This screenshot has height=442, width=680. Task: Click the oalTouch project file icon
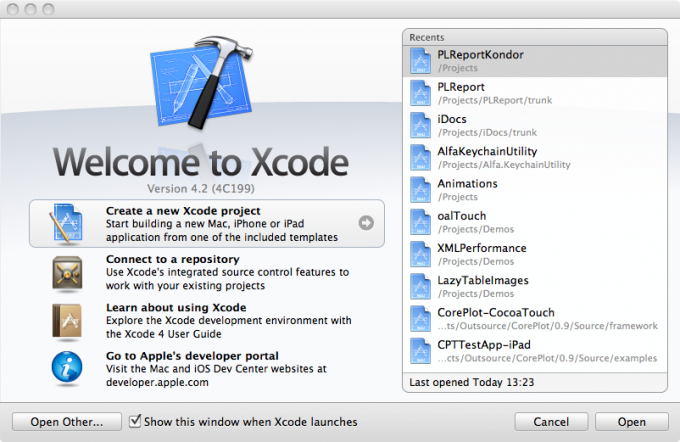pos(420,222)
